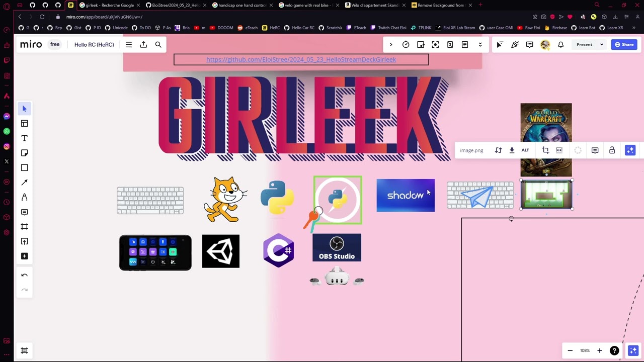Open the estimation cards icon

450,45
